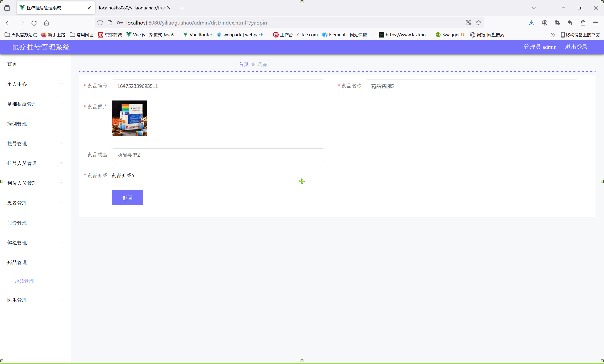This screenshot has height=364, width=604.
Task: Click the home icon in toolbar
Action: [46, 23]
